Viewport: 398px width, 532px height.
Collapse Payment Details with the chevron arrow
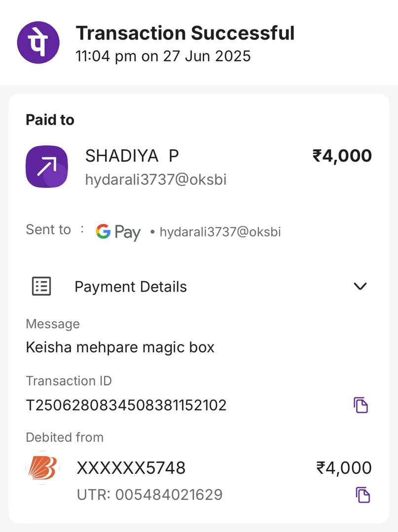[x=361, y=286]
